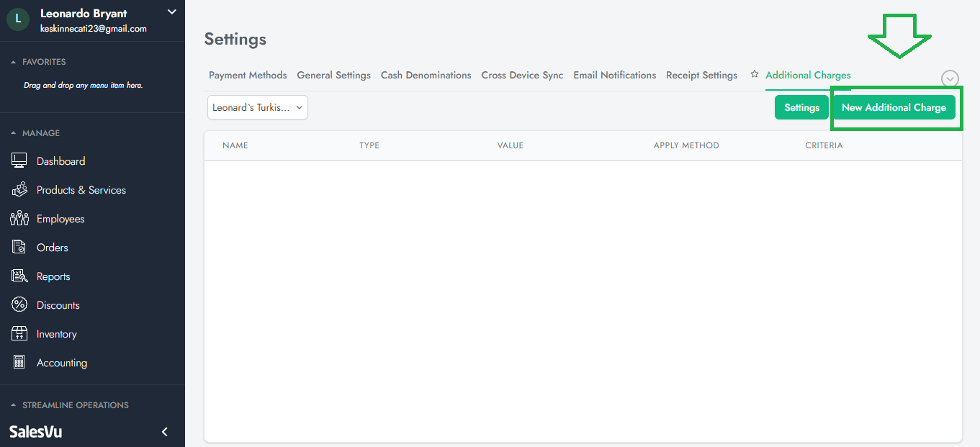The width and height of the screenshot is (980, 447).
Task: Click the Accounting calculator icon
Action: point(19,363)
